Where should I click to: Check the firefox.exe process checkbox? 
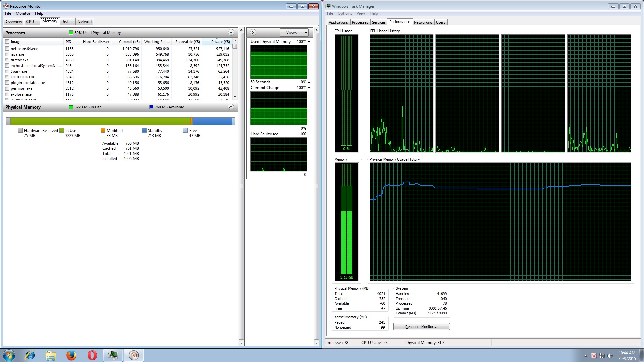click(7, 60)
